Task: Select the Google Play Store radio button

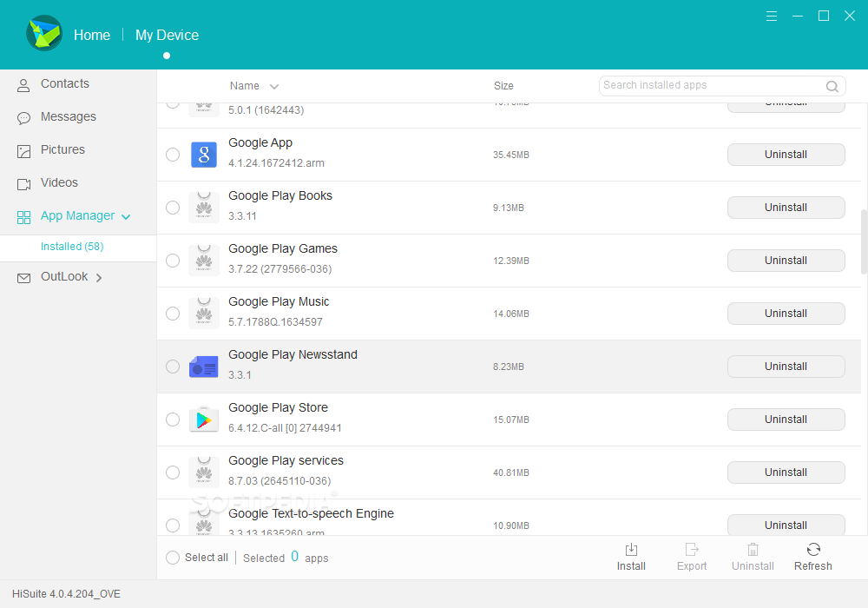Action: (x=173, y=420)
